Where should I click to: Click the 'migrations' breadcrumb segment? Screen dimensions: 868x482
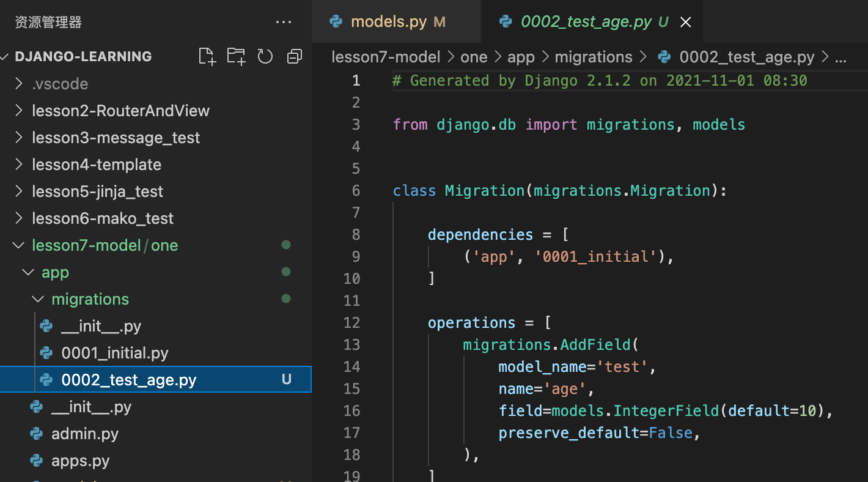(x=594, y=57)
